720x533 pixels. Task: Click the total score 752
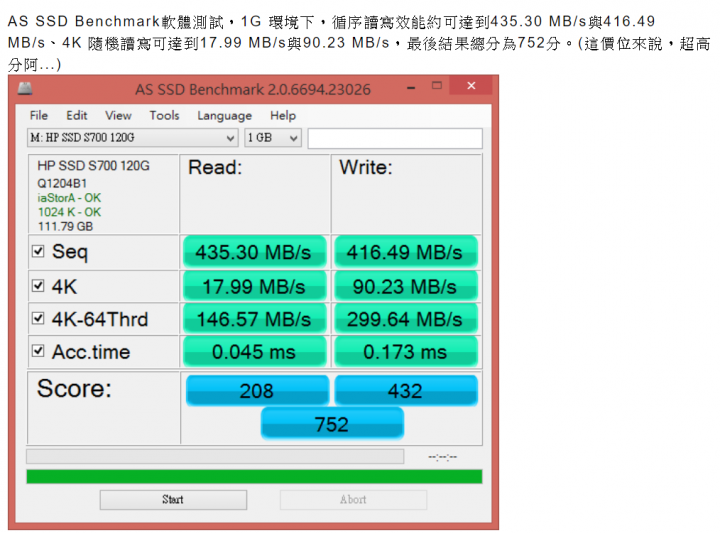pos(332,424)
